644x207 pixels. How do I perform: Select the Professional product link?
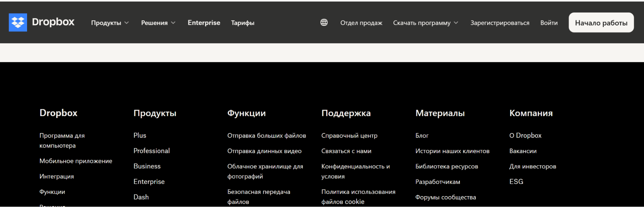coord(151,151)
